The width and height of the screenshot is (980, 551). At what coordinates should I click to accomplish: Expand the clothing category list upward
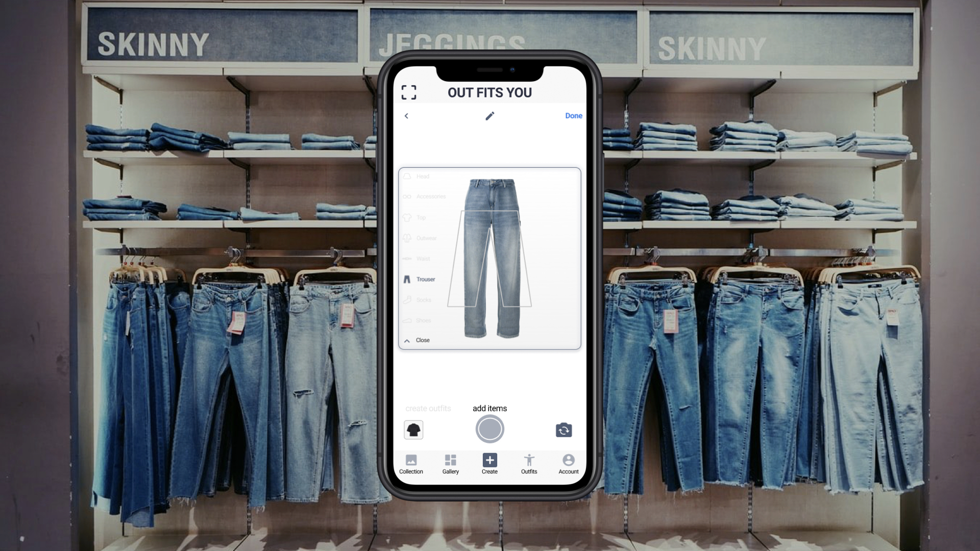coord(407,340)
